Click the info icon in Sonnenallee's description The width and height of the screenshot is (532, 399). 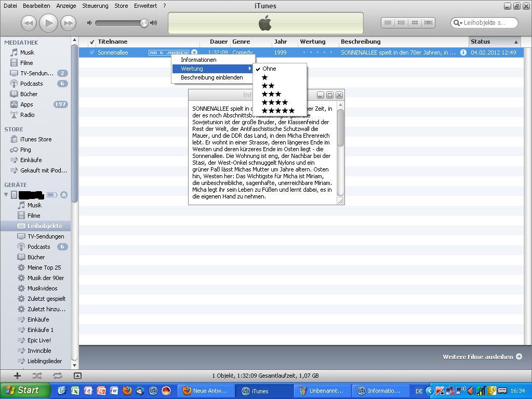tap(463, 52)
